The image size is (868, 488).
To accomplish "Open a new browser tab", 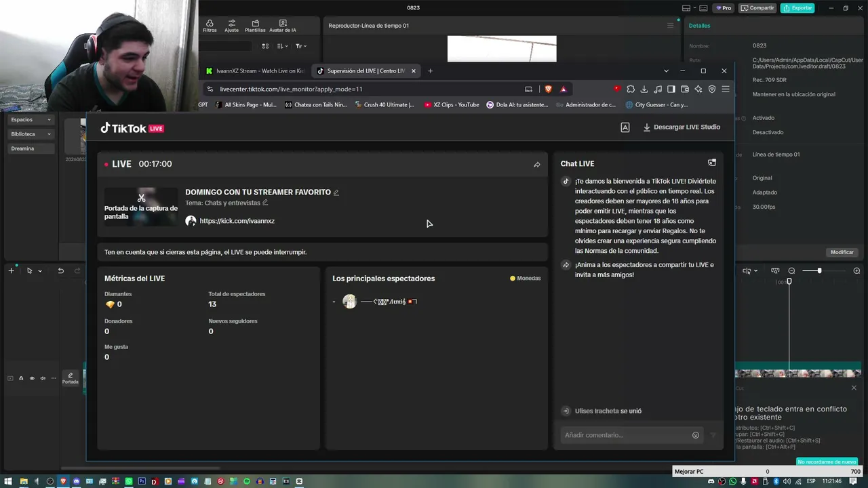I will click(x=430, y=70).
